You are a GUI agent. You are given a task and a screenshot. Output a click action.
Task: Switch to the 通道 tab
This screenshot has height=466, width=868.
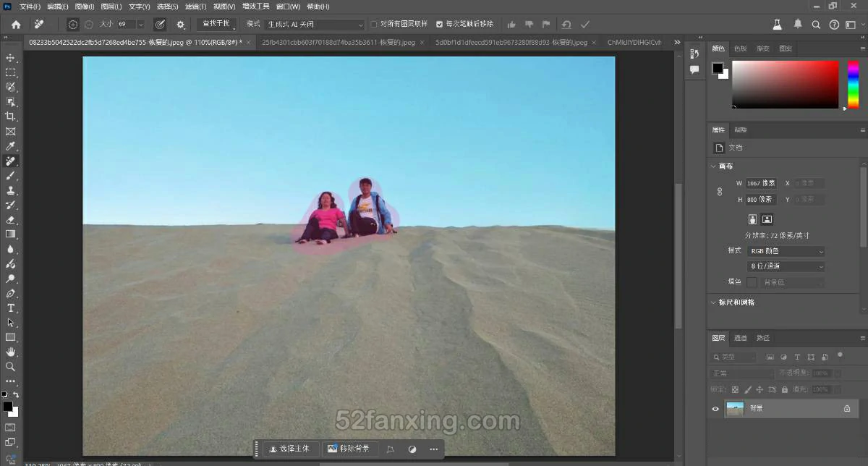(x=741, y=338)
